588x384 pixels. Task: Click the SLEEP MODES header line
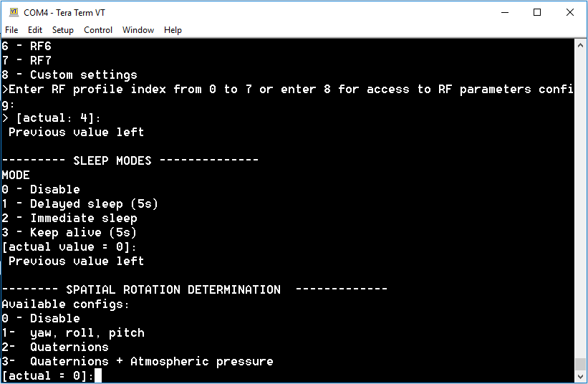pyautogui.click(x=130, y=161)
